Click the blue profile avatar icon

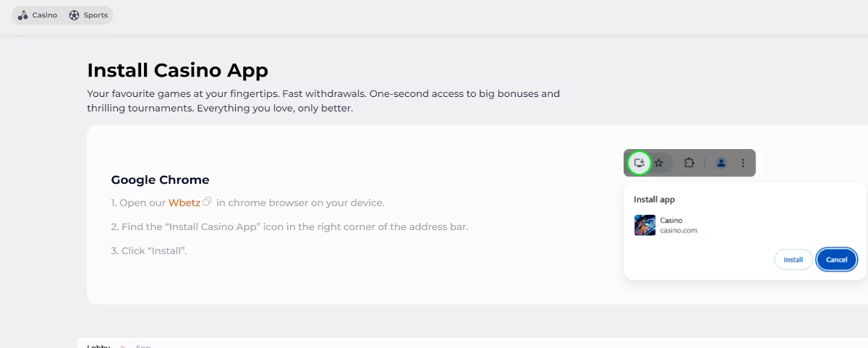click(721, 163)
